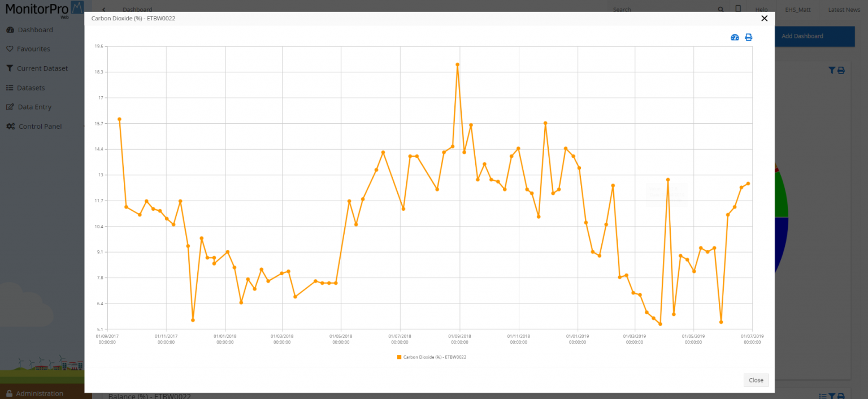
Task: Click the orange legend marker to hide the series
Action: pos(399,357)
